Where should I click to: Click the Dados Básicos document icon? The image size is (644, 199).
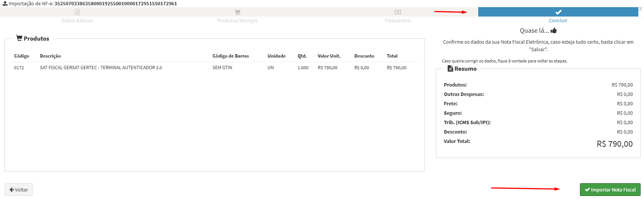point(77,12)
